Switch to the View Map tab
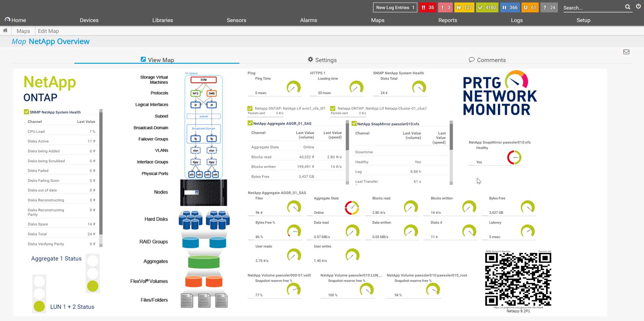The image size is (644, 321). pos(157,60)
